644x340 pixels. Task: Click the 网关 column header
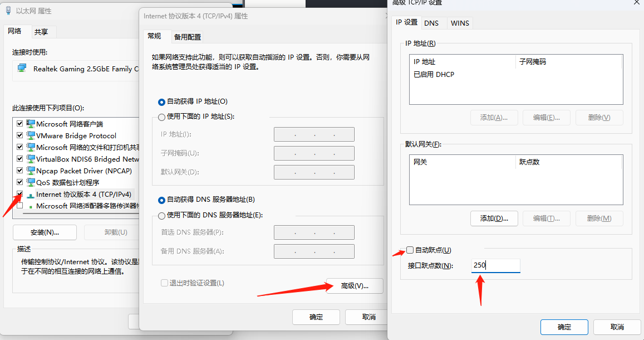pyautogui.click(x=463, y=162)
